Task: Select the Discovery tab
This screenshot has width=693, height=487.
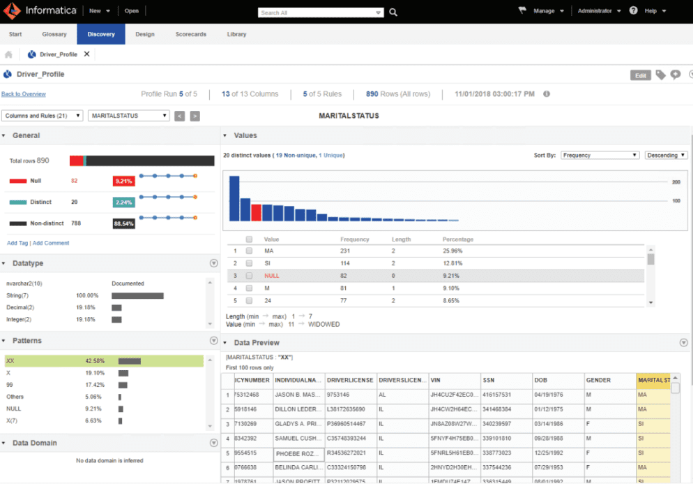Action: pos(101,34)
